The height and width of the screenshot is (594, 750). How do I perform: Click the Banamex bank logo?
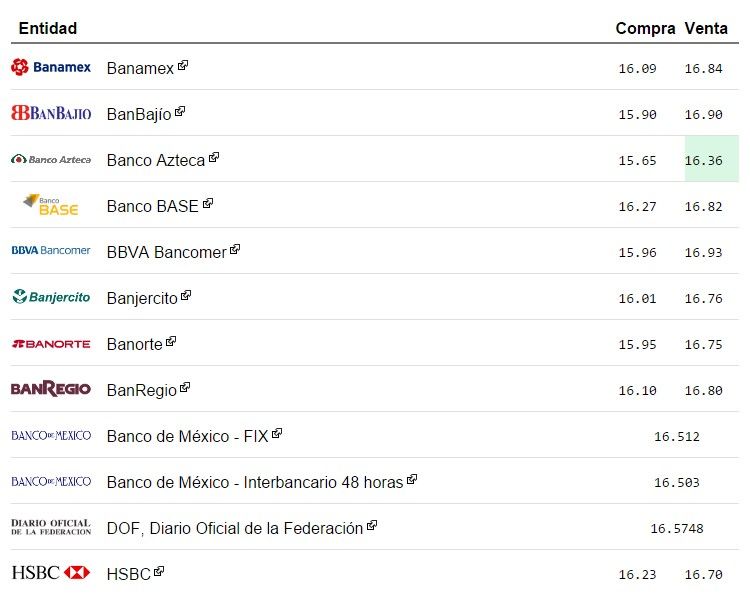point(51,67)
